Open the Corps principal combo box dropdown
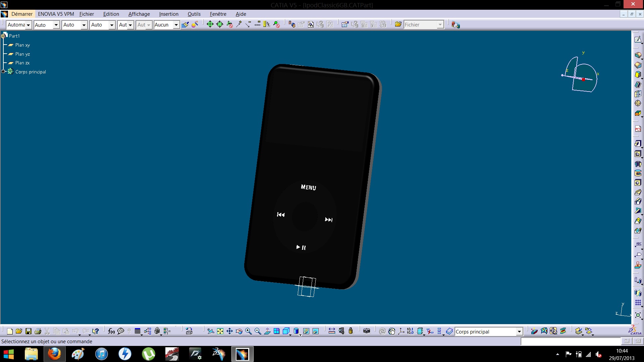644x362 pixels. click(x=519, y=332)
